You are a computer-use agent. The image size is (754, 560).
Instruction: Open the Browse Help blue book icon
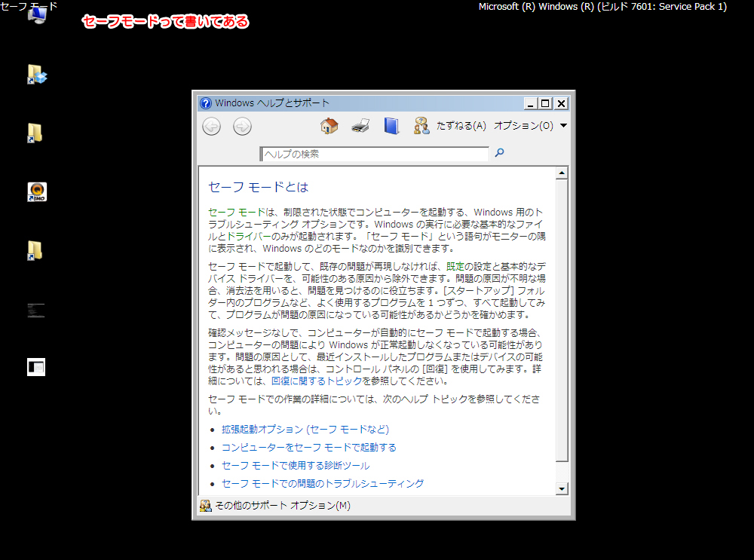[391, 126]
